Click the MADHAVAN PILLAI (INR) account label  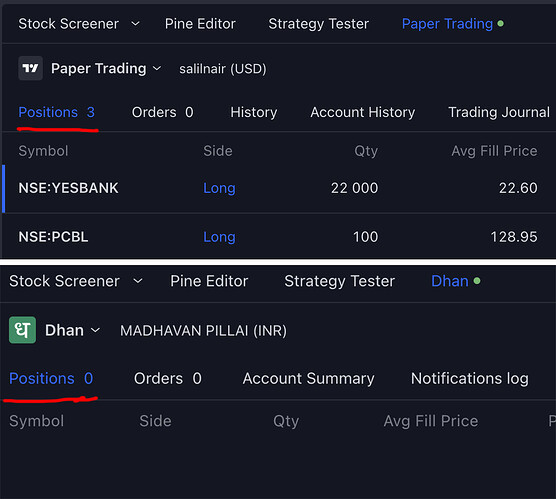click(204, 331)
